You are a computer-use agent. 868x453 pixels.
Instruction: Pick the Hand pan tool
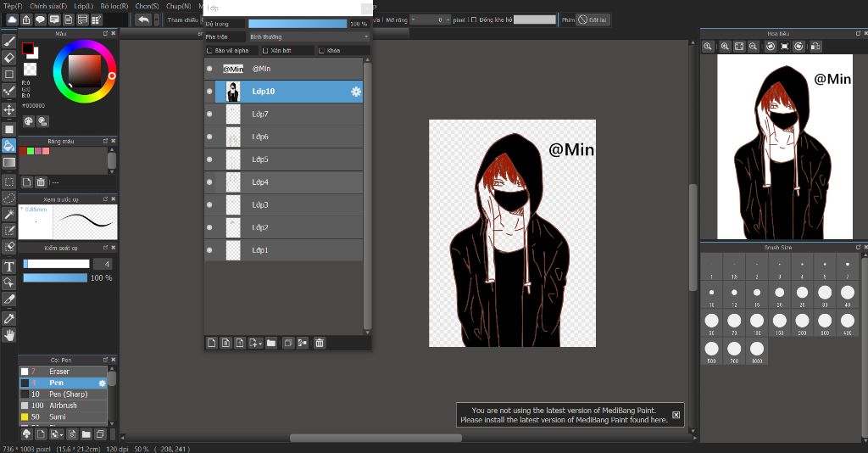click(x=8, y=335)
